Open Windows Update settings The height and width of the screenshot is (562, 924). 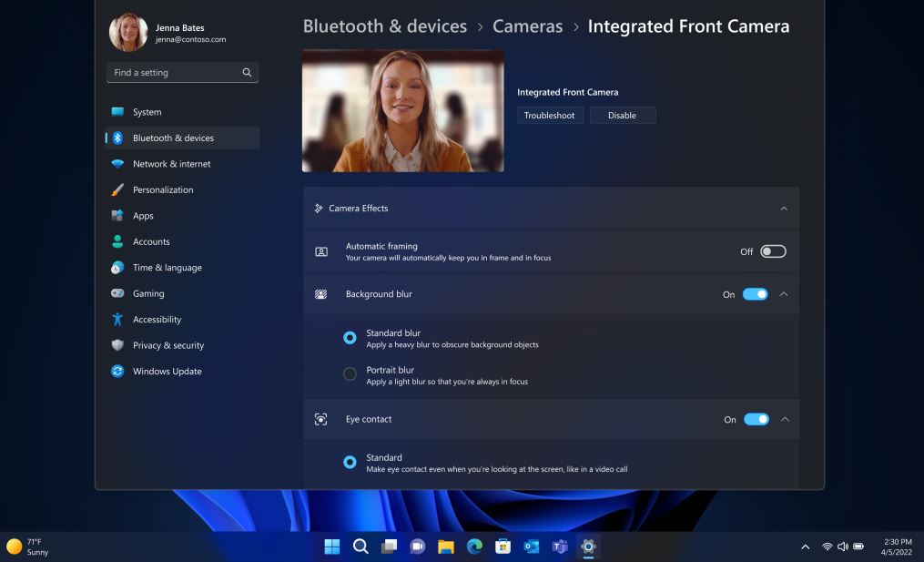click(168, 371)
